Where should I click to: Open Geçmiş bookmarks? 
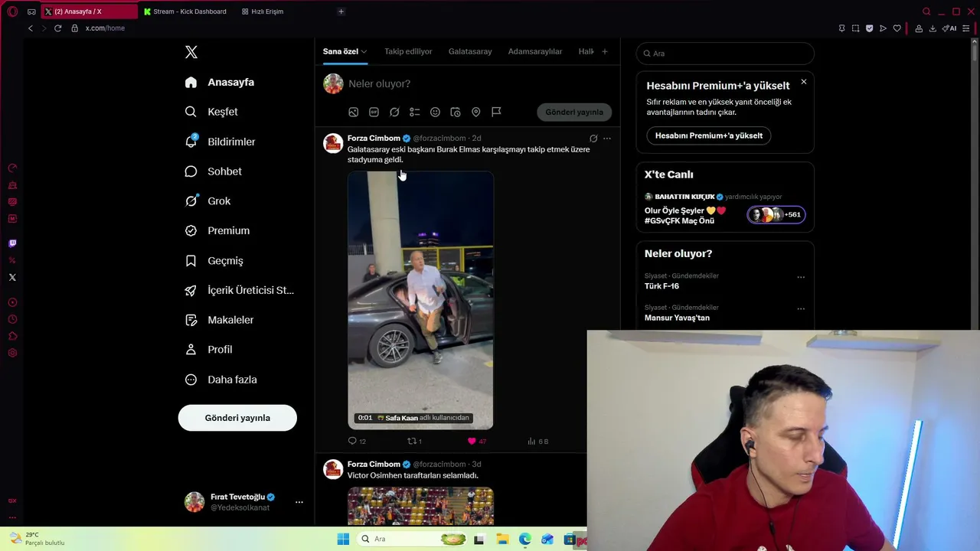point(214,261)
